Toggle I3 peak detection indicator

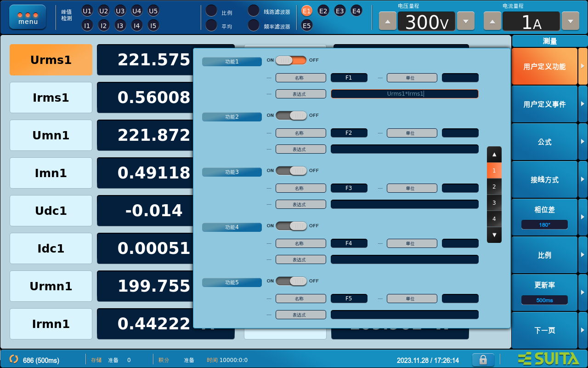coord(120,25)
